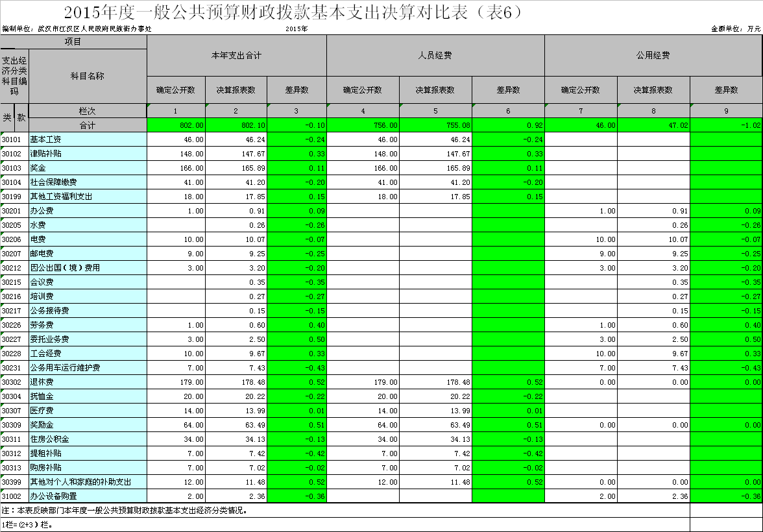
Task: Click the 47.02 value in 合计 row
Action: (x=653, y=125)
